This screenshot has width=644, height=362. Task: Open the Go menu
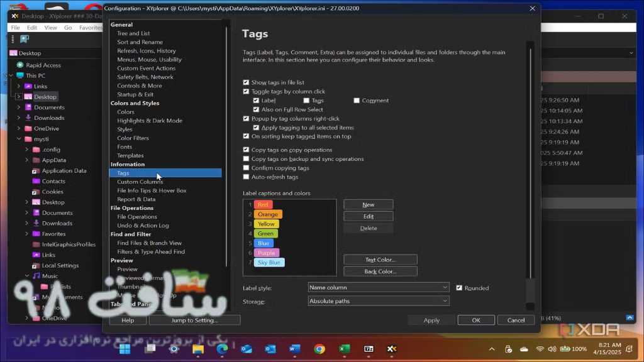(x=68, y=28)
